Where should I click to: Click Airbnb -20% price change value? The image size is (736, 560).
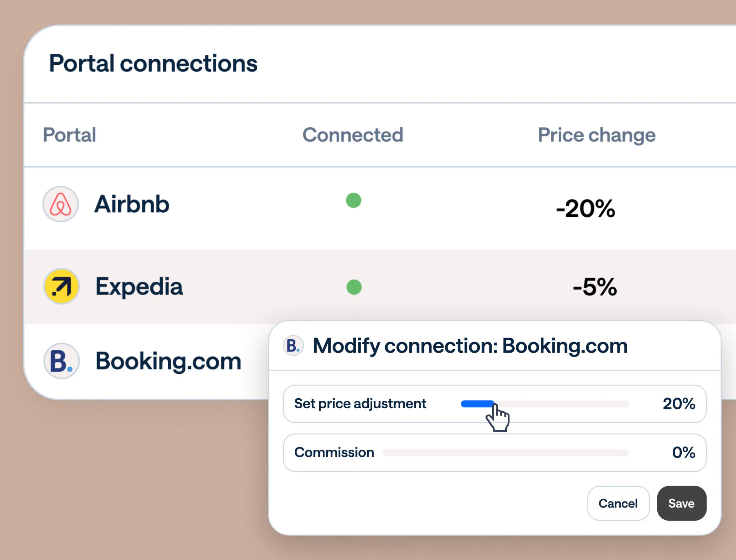pyautogui.click(x=585, y=208)
